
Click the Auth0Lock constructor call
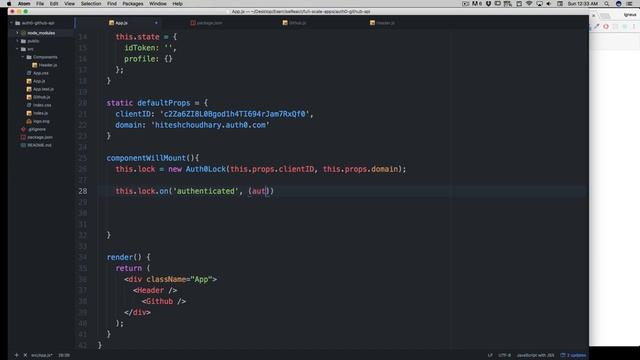[x=206, y=169]
